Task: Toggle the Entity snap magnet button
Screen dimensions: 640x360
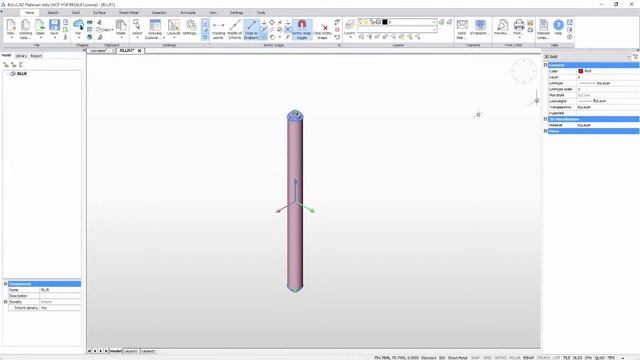Action: (302, 29)
